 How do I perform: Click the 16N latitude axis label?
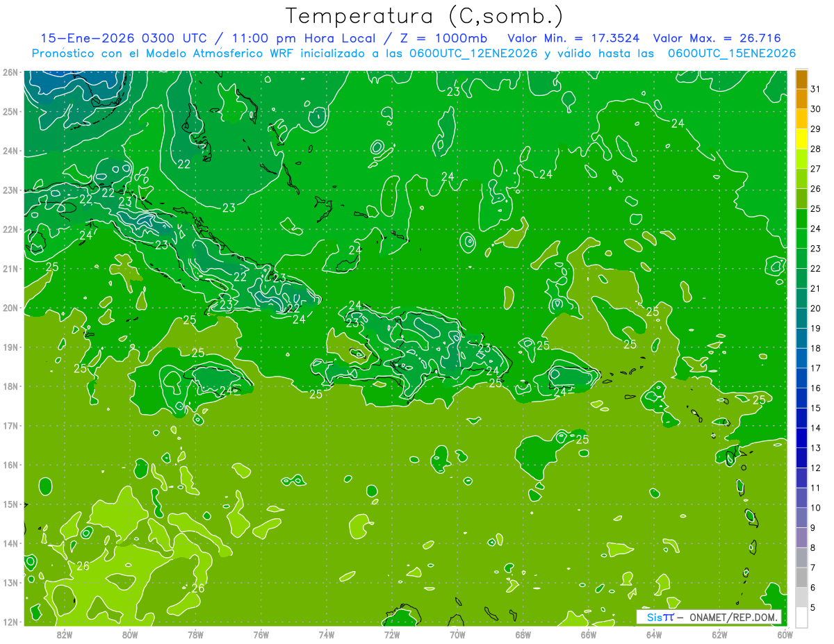tap(10, 465)
